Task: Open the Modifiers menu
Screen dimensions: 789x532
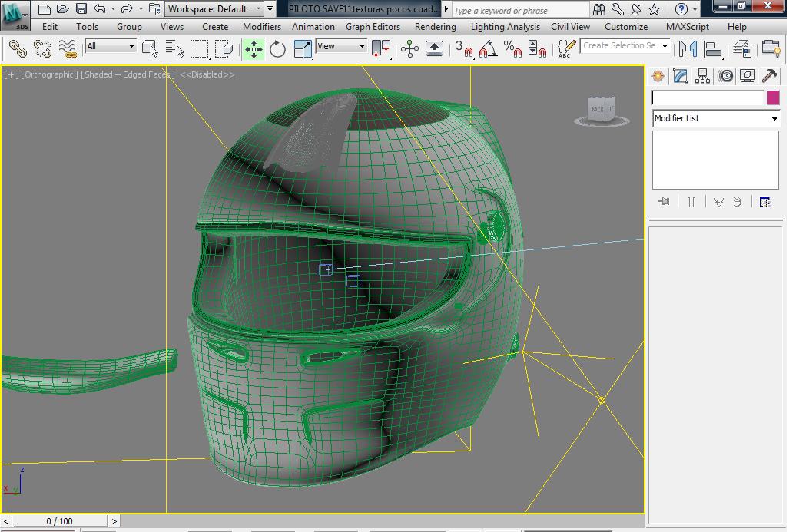Action: 261,27
